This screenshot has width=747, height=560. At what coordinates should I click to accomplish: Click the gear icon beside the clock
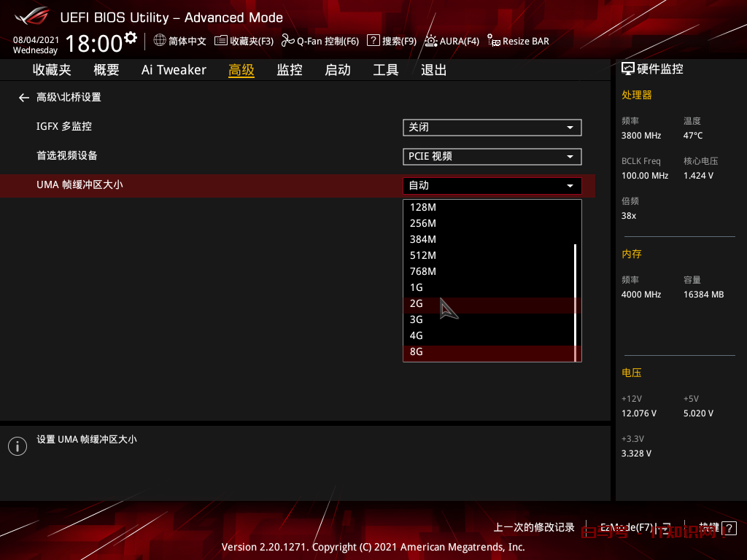(x=131, y=37)
